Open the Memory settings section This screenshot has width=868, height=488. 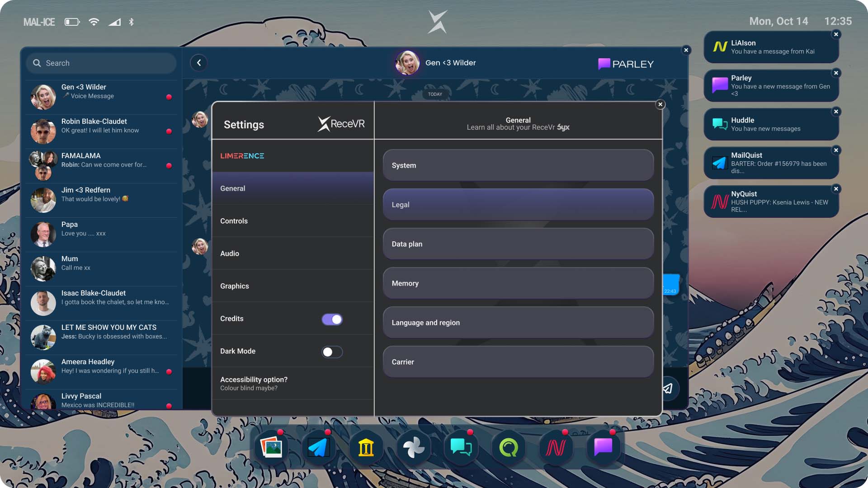point(518,283)
